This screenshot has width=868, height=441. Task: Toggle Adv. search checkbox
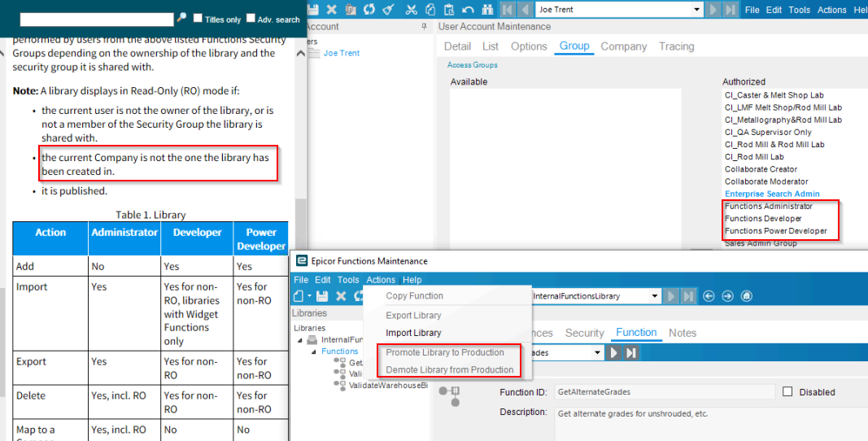251,18
